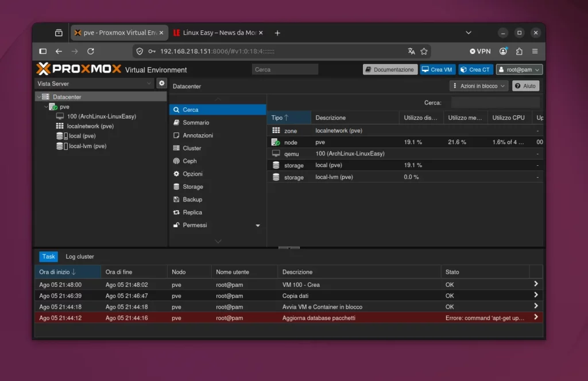This screenshot has height=381, width=588.
Task: Open the browser account icon
Action: coord(503,51)
